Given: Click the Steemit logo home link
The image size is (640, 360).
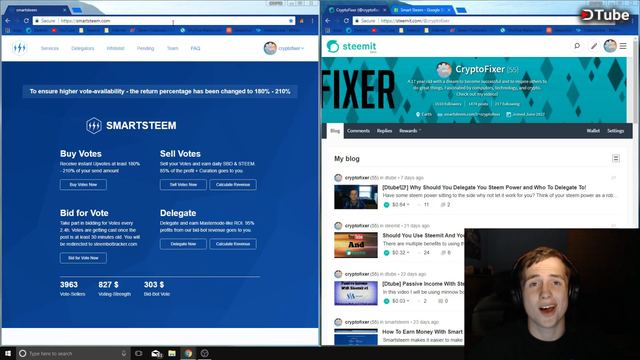Looking at the screenshot, I should coord(351,47).
